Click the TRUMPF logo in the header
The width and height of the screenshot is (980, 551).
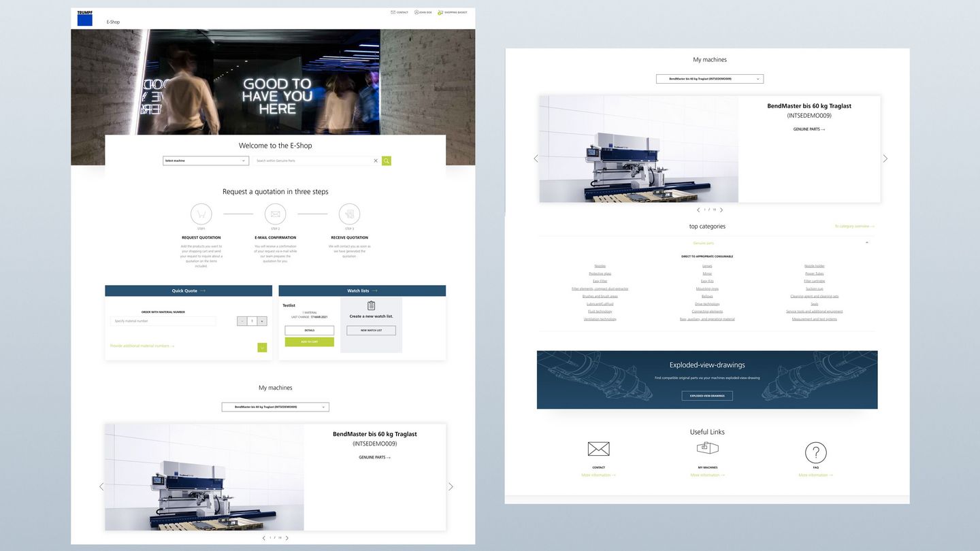(84, 18)
